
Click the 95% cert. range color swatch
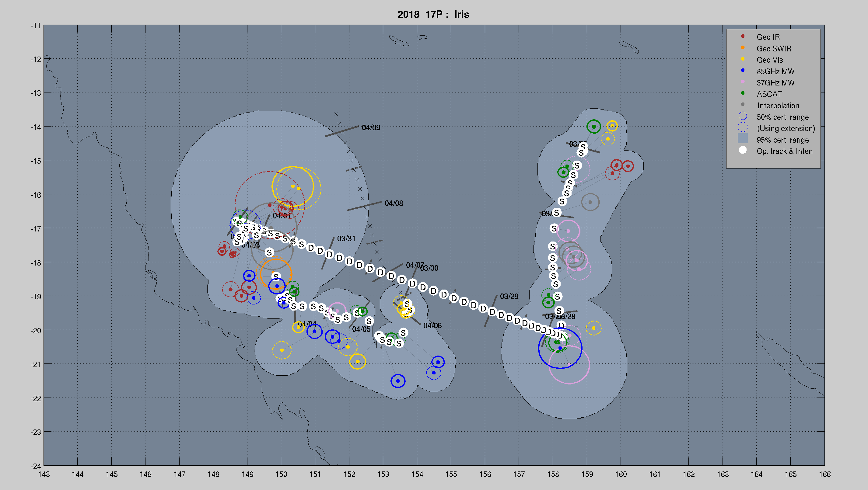tap(743, 138)
